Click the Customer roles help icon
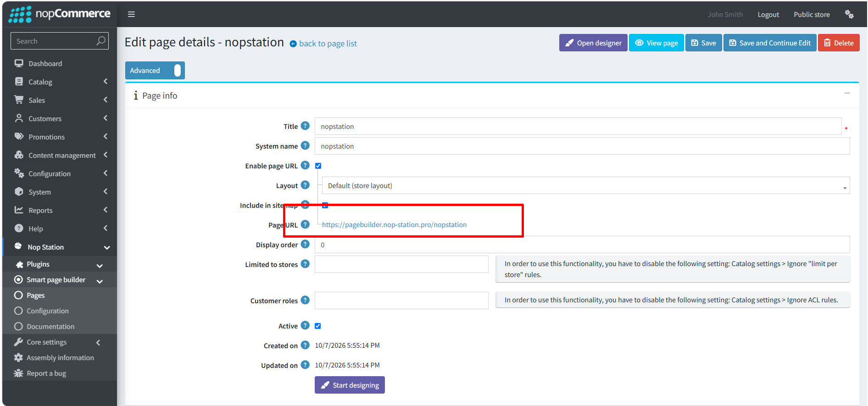 [x=305, y=300]
